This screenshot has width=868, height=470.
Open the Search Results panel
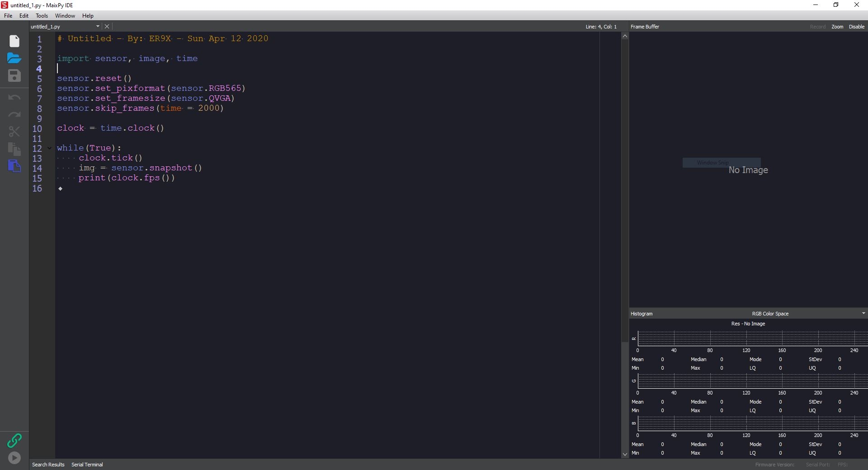pos(48,465)
